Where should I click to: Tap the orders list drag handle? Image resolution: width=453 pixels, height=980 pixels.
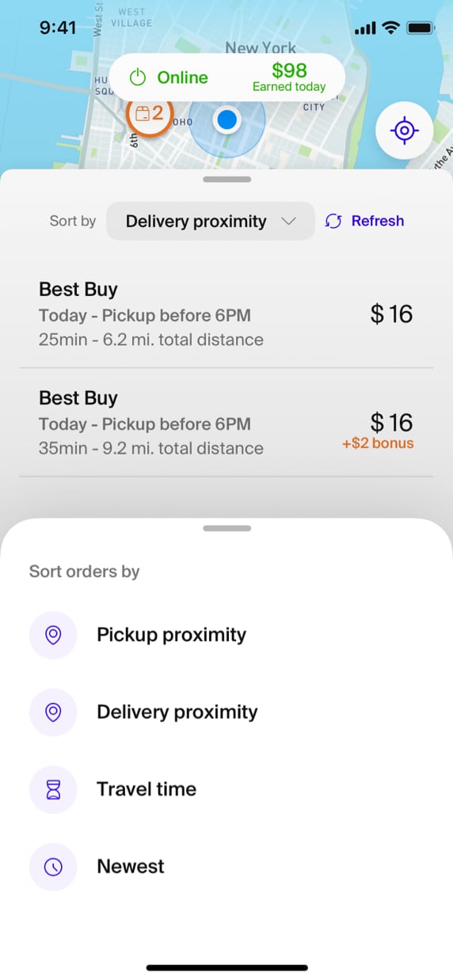[x=227, y=180]
